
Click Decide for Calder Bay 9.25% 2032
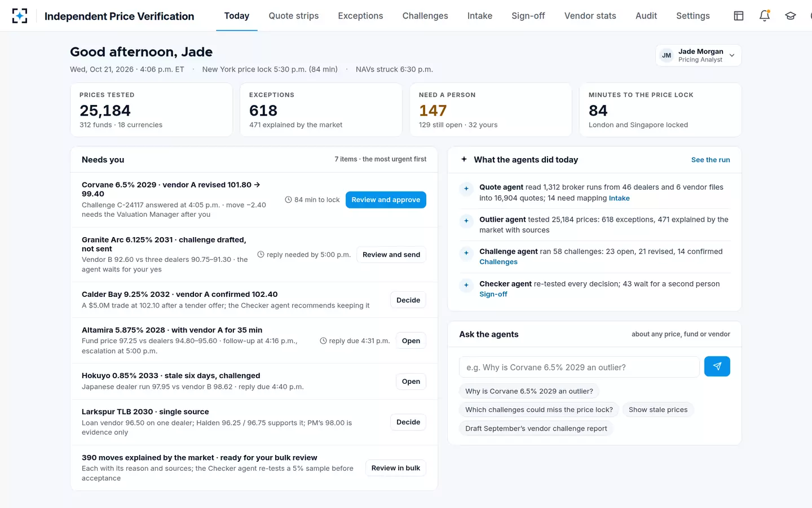tap(408, 300)
